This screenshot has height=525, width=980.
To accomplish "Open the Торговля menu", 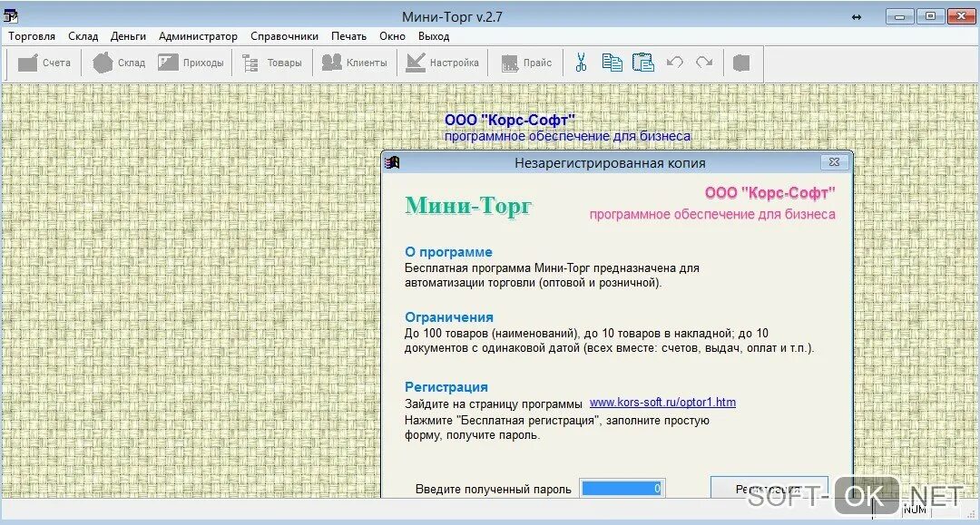I will (x=32, y=36).
